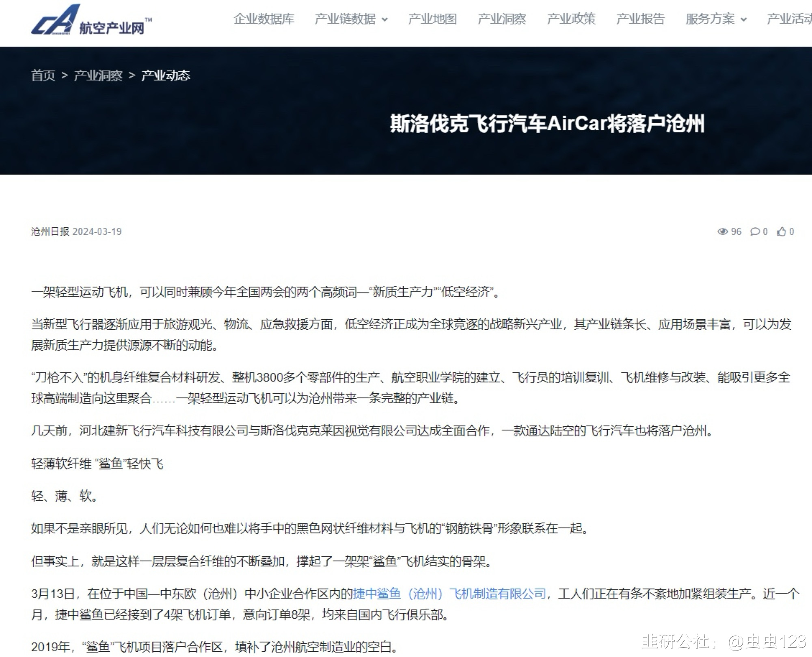This screenshot has height=657, width=812.
Task: Click the article title 斯洛伐克飞行汽车AirCar将落户沧州
Action: tap(547, 123)
